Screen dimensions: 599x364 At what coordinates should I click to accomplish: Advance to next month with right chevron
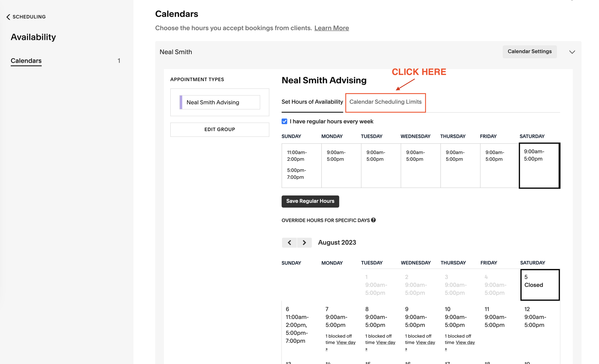pyautogui.click(x=304, y=243)
